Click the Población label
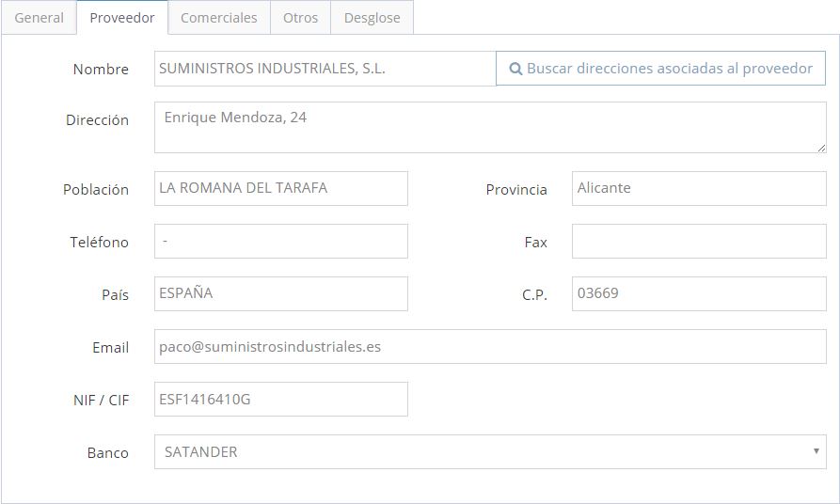 [x=96, y=190]
